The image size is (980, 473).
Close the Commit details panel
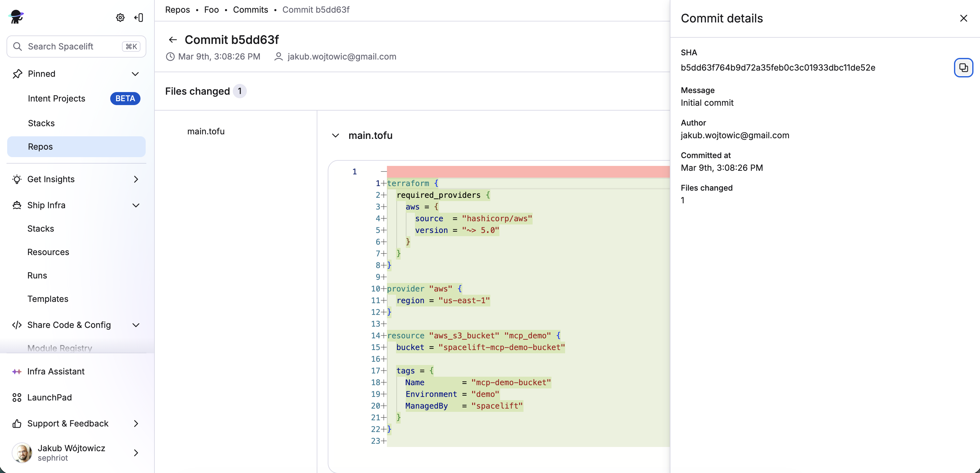coord(963,18)
